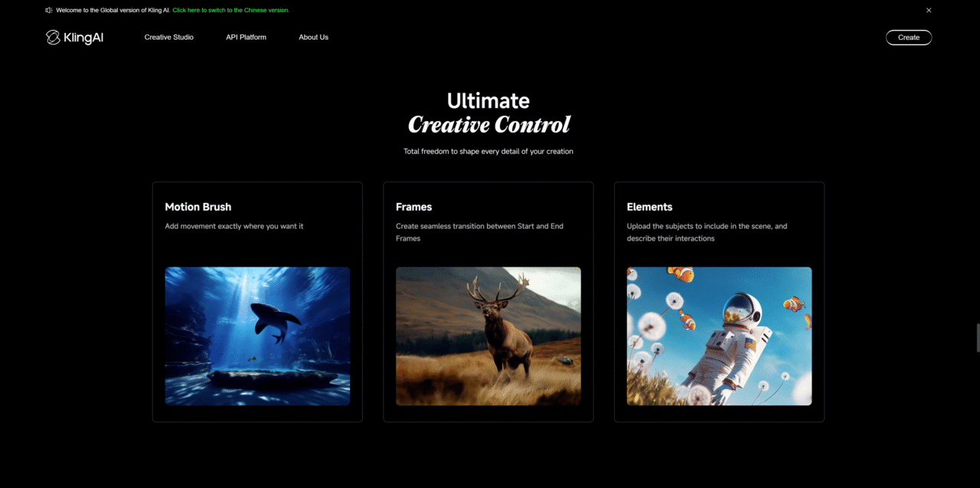This screenshot has width=980, height=488.
Task: Click 'Welcome to the Global version' banner text
Action: pyautogui.click(x=113, y=10)
